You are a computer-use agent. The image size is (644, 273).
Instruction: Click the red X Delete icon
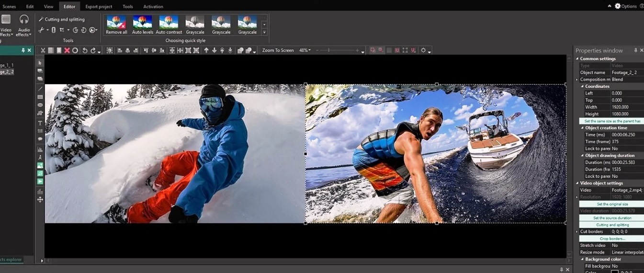click(x=67, y=50)
